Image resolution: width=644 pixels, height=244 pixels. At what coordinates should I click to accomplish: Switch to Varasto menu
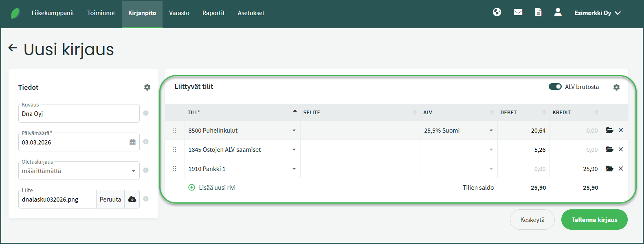coord(179,13)
